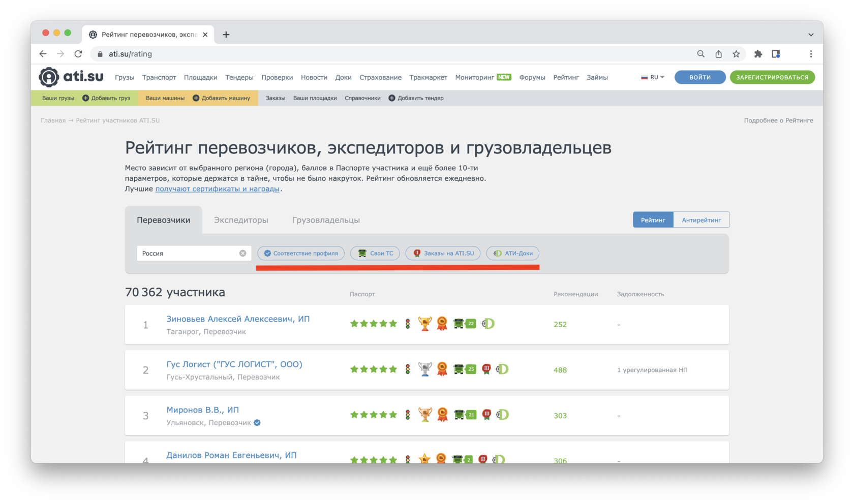Open the Chrome three-dot menu
This screenshot has width=854, height=504.
(811, 54)
